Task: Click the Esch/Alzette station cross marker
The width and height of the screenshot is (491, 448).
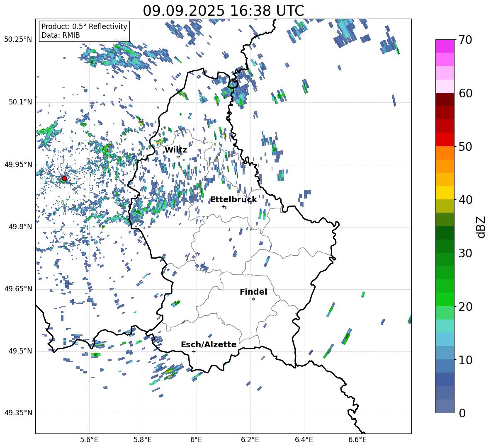Action: click(194, 351)
